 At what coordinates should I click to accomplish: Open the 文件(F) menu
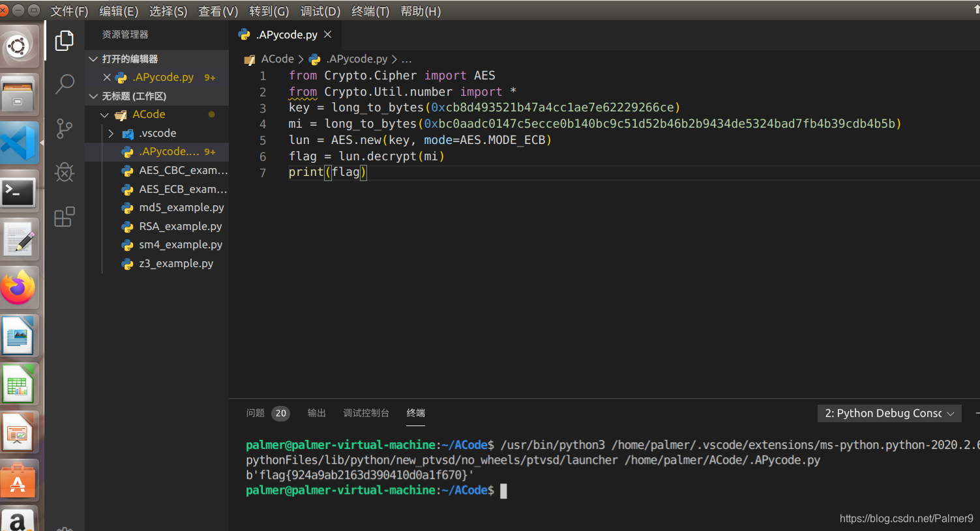69,11
